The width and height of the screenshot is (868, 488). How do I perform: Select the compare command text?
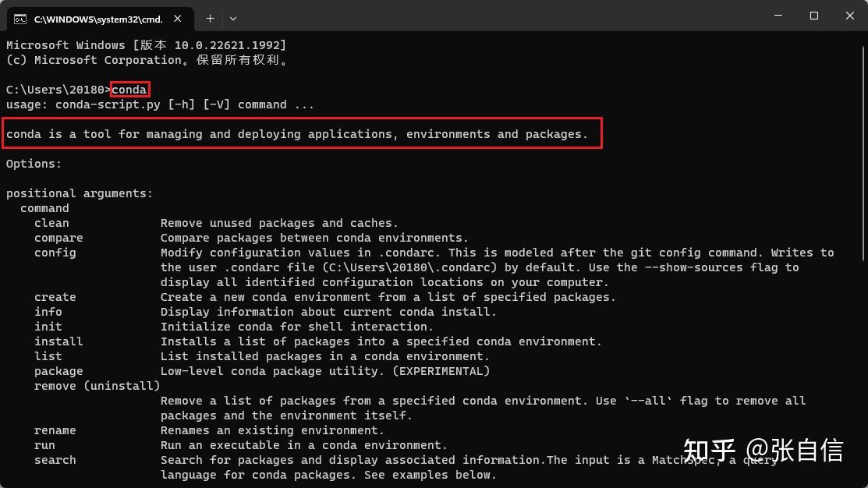coord(58,238)
